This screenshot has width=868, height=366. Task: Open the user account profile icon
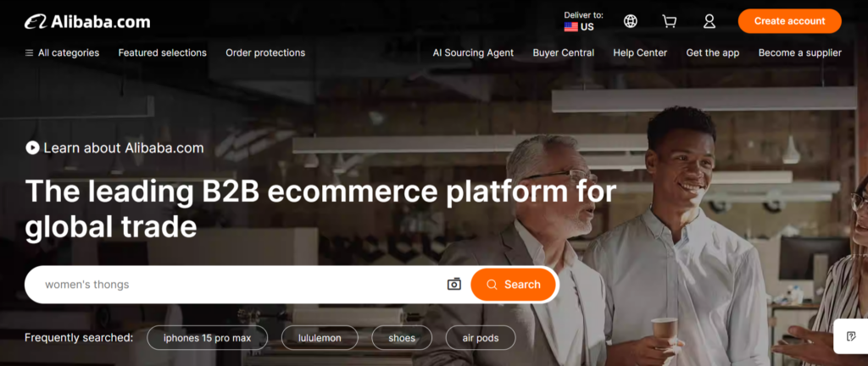[709, 21]
